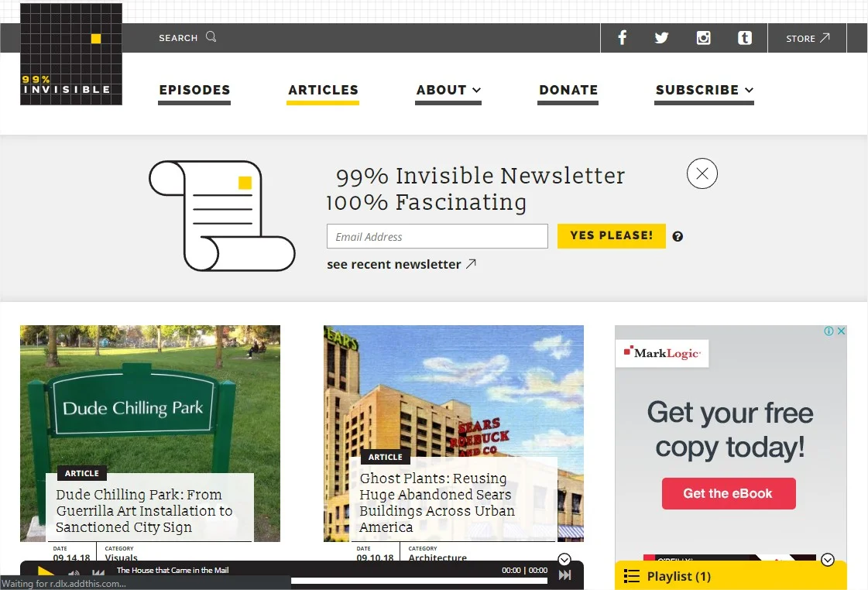This screenshot has height=590, width=868.
Task: Click the YES PLEASE! signup button
Action: tap(611, 236)
